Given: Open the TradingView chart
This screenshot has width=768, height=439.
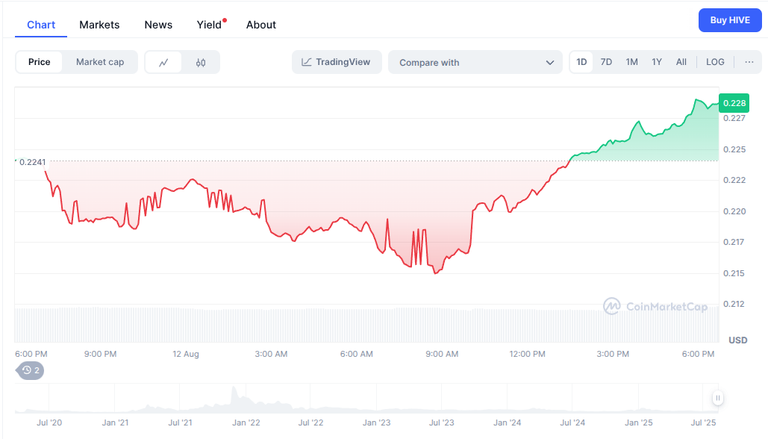Looking at the screenshot, I should [336, 62].
